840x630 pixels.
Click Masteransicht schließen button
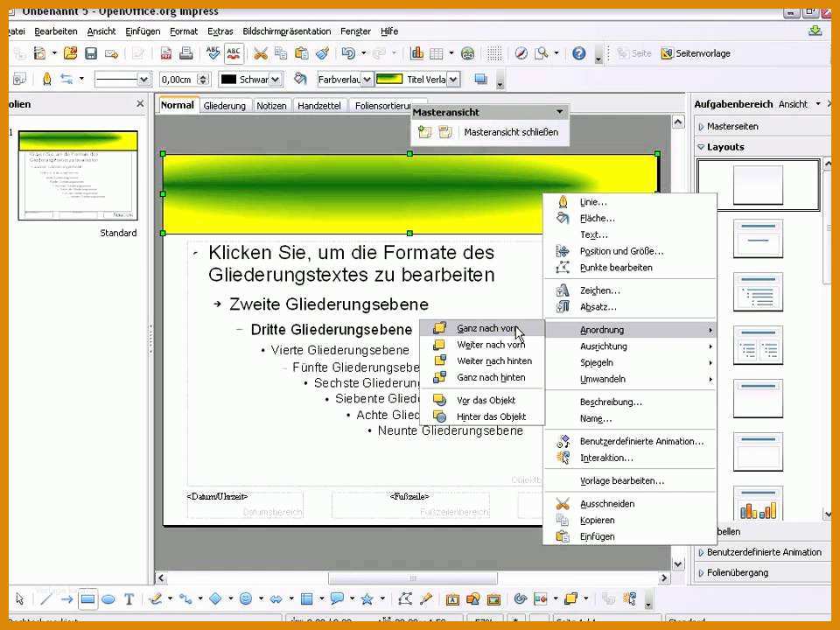click(x=511, y=132)
